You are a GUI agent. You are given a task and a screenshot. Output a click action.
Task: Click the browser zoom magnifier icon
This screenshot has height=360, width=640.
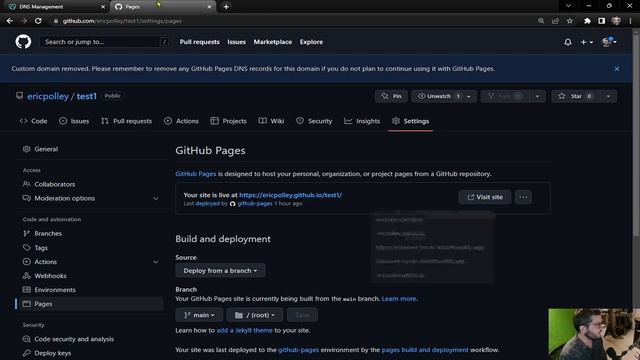coord(541,21)
